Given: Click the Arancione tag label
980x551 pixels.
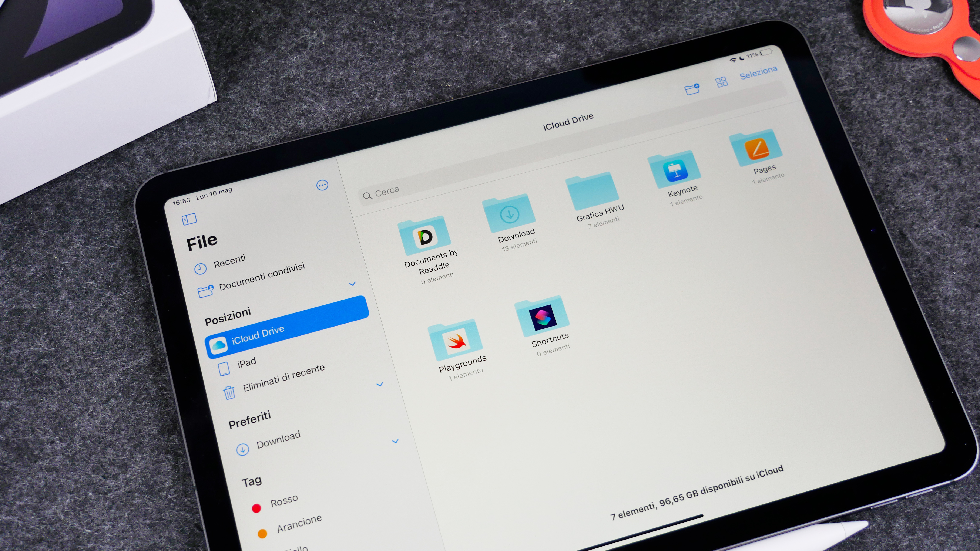Looking at the screenshot, I should click(x=299, y=524).
